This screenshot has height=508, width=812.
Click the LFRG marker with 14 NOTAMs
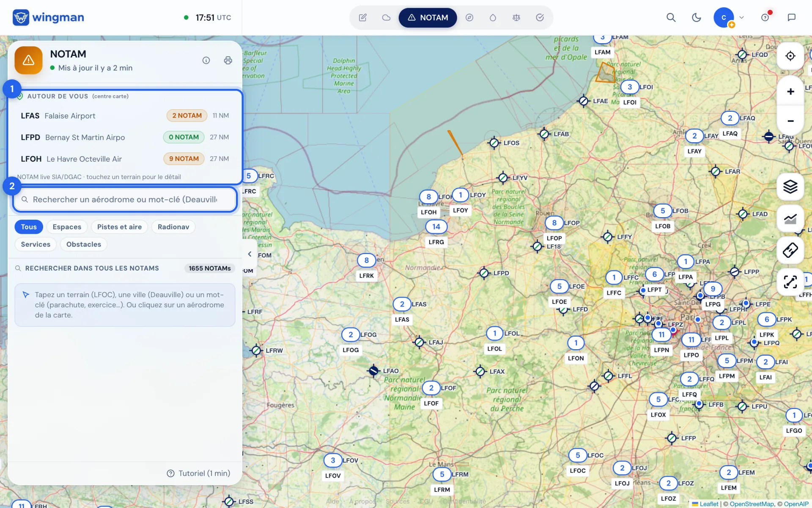pos(436,226)
